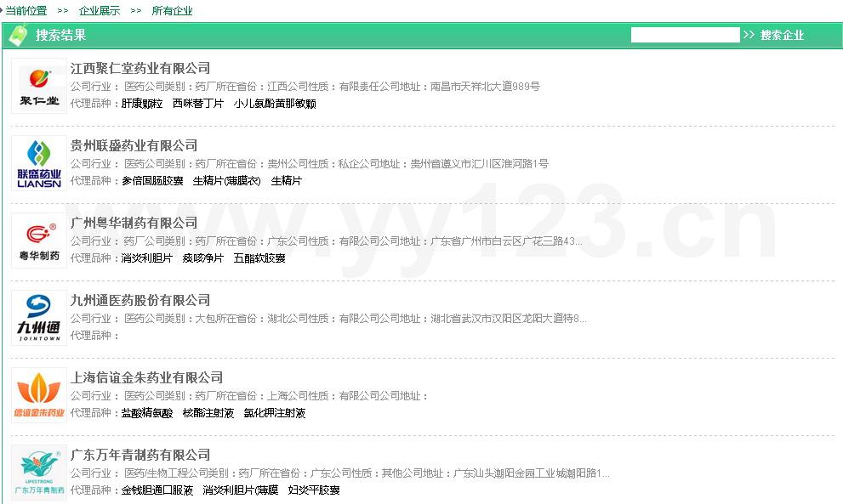This screenshot has width=843, height=504.
Task: Click the address text 广东省广州市白云区广花三路43...
Action: coord(506,241)
